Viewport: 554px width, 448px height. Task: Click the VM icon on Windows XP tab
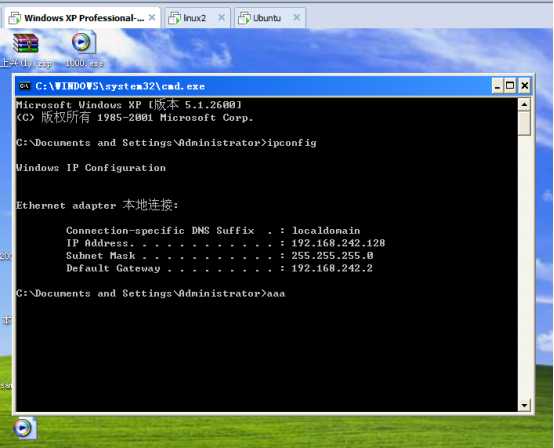[14, 18]
